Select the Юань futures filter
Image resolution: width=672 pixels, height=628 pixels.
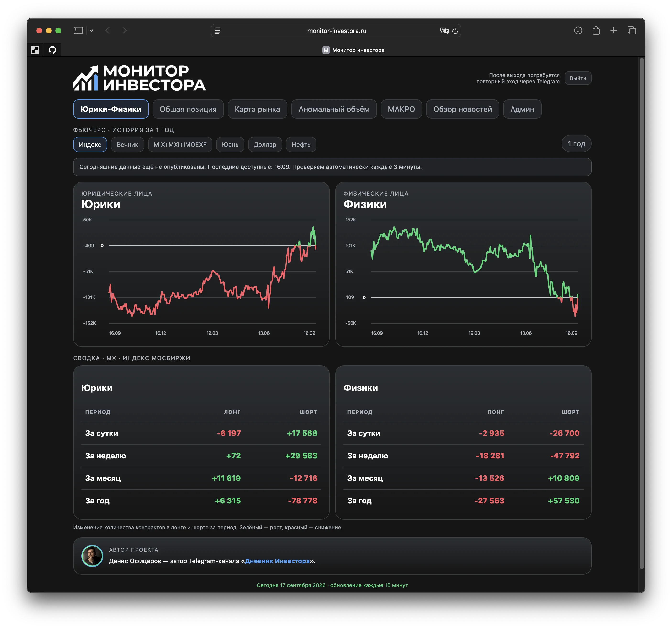click(x=230, y=145)
